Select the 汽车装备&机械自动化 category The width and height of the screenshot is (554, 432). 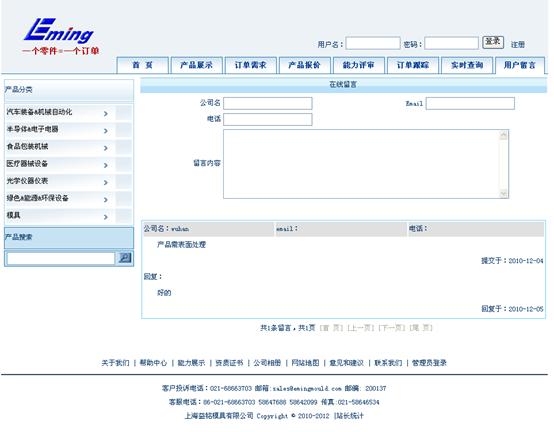click(x=39, y=112)
